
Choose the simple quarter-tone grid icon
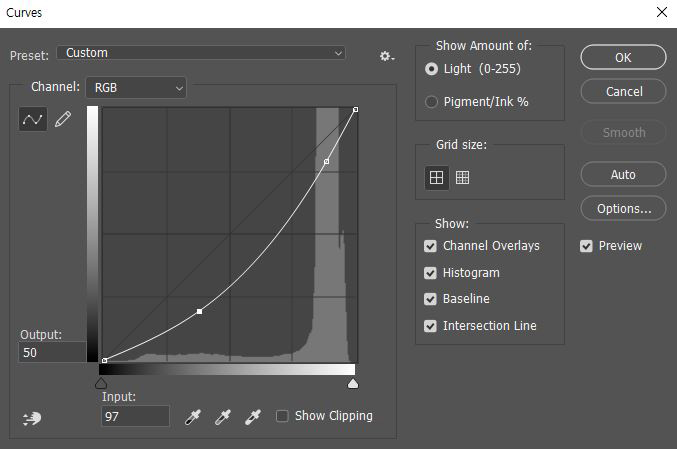(437, 177)
